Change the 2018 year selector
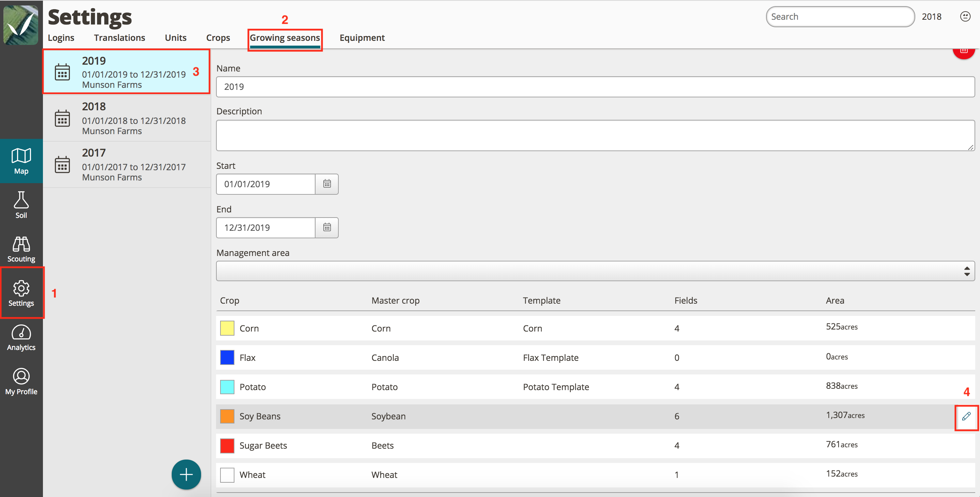The height and width of the screenshot is (497, 980). 931,17
